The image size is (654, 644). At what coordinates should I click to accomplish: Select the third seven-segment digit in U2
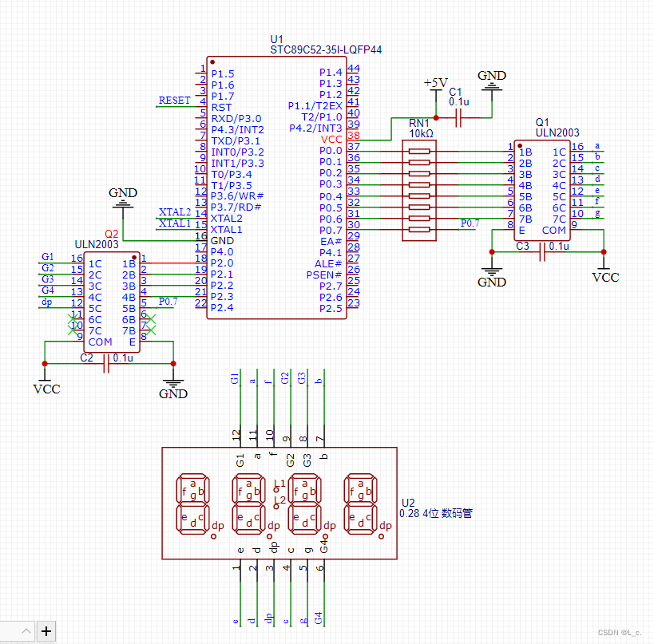point(304,504)
